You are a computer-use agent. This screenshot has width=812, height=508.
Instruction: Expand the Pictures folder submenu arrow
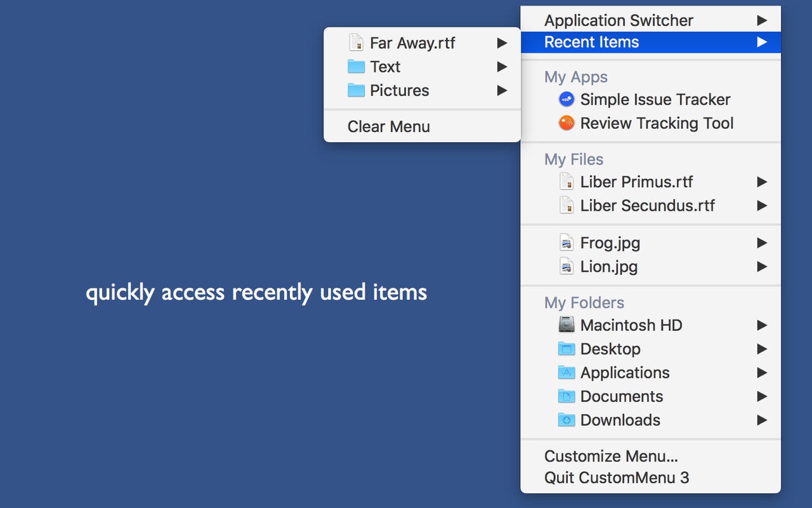(x=502, y=90)
